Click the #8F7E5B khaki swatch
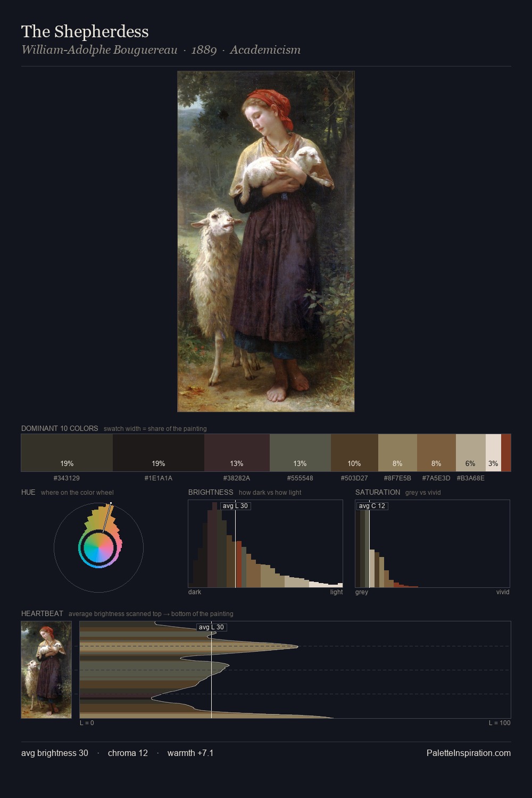The width and height of the screenshot is (532, 798). [397, 453]
